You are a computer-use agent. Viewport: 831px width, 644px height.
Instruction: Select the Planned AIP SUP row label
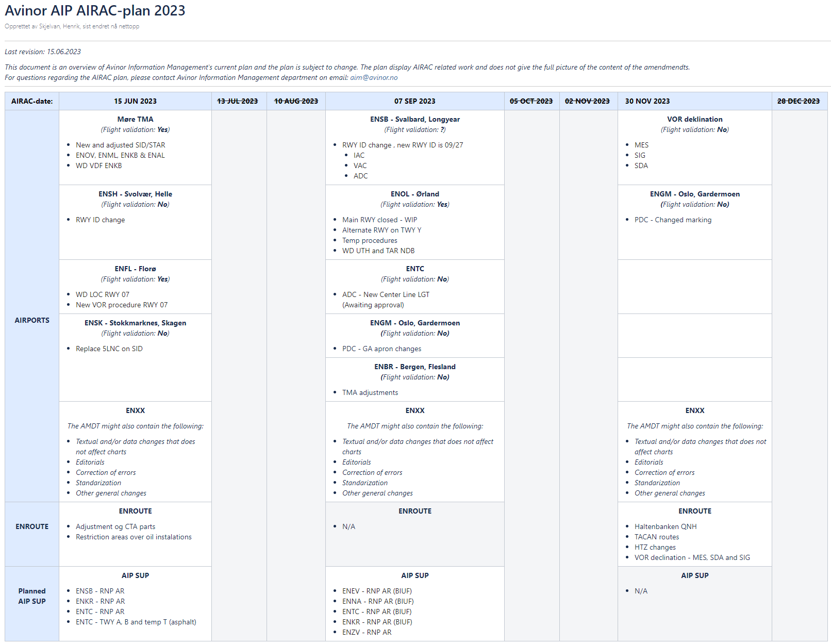(x=32, y=596)
